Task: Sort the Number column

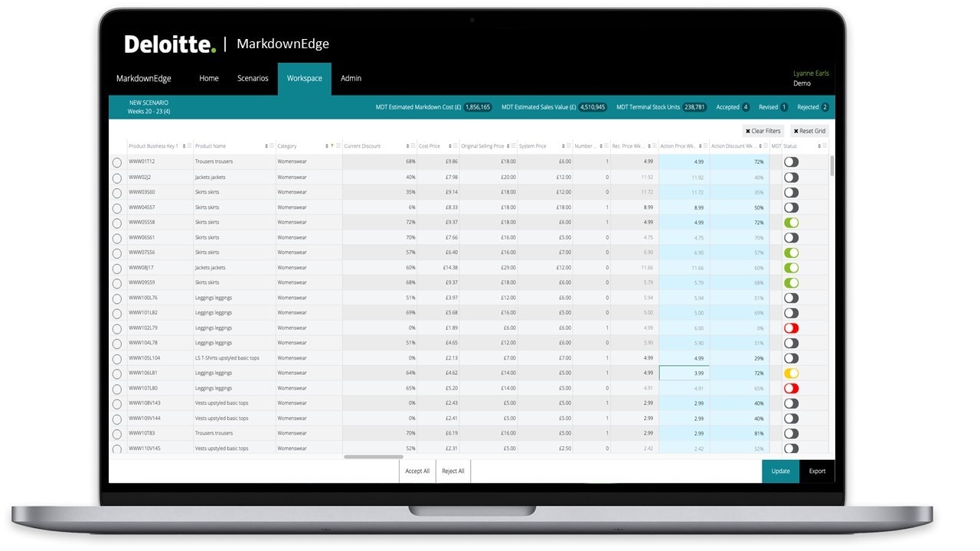Action: click(601, 146)
